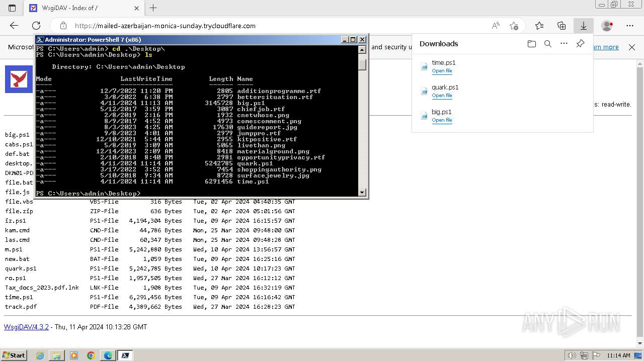Open downloads folder icon in panel

click(x=532, y=44)
